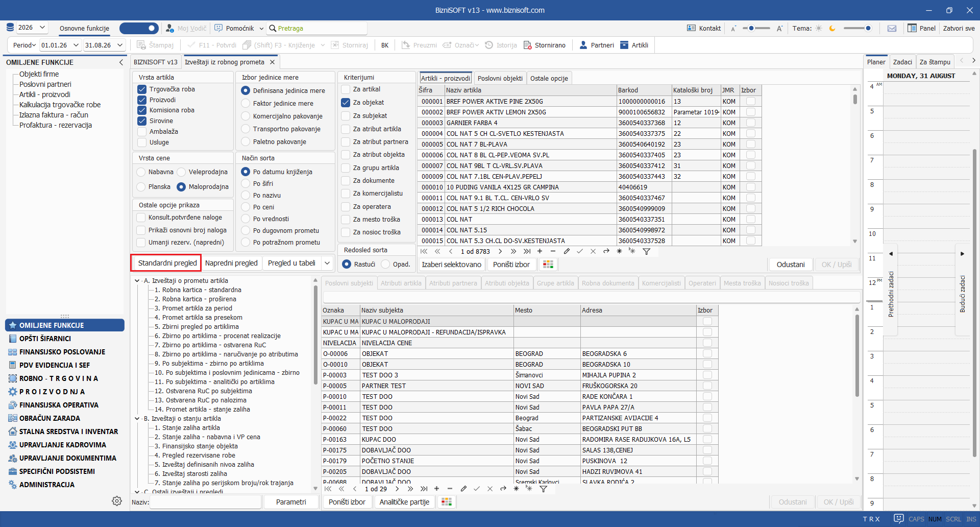Click the Analitičke partije button

(404, 502)
